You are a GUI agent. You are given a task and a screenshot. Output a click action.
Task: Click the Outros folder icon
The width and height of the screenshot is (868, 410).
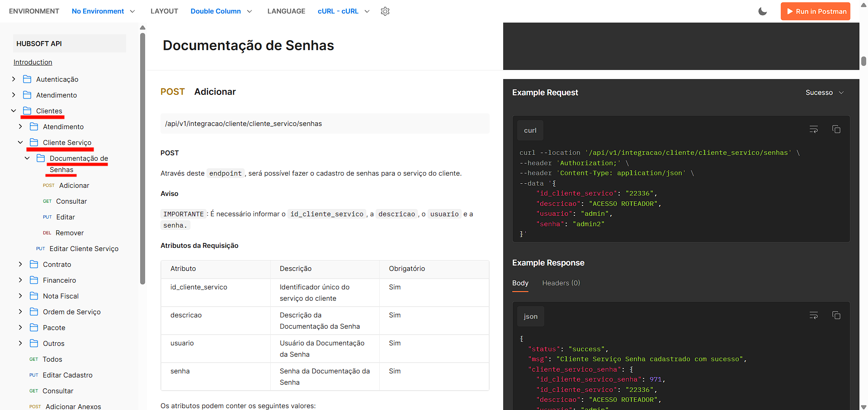[34, 343]
